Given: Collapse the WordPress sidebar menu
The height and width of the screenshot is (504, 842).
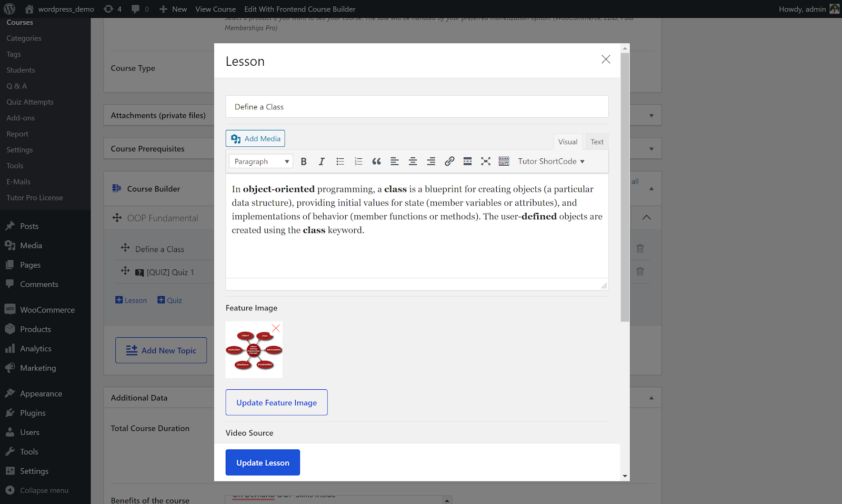Looking at the screenshot, I should [37, 490].
